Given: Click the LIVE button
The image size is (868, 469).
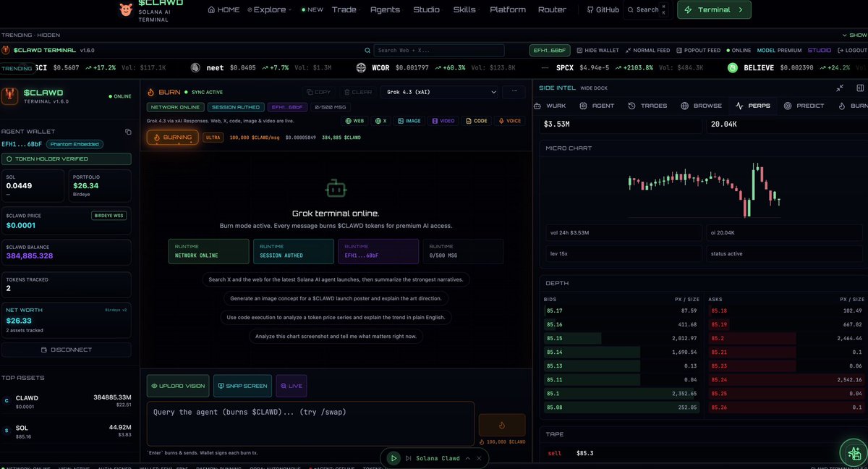Looking at the screenshot, I should coord(292,386).
